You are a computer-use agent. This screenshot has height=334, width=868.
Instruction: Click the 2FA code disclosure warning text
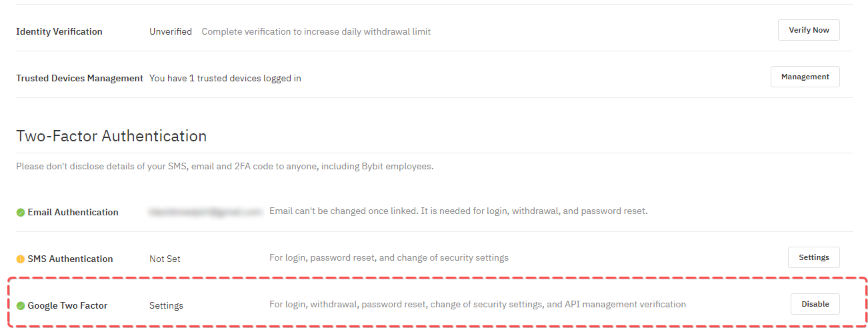click(x=225, y=166)
